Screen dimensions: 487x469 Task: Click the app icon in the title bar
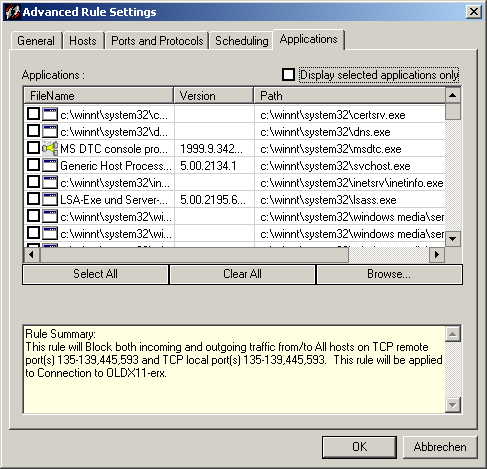(x=12, y=12)
